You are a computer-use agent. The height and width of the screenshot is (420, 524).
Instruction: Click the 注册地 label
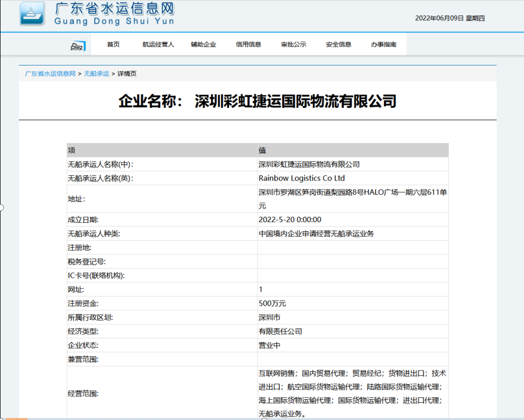(79, 247)
